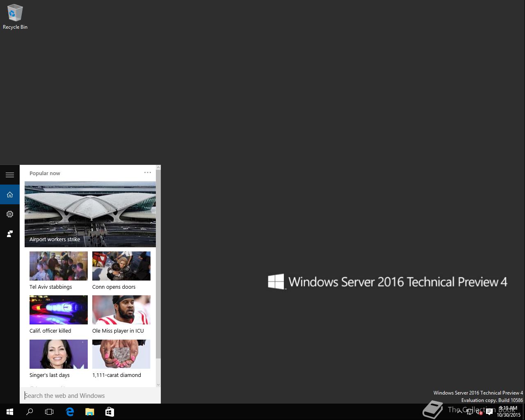The width and height of the screenshot is (525, 420).
Task: Open the Action Center notifications icon
Action: point(489,412)
